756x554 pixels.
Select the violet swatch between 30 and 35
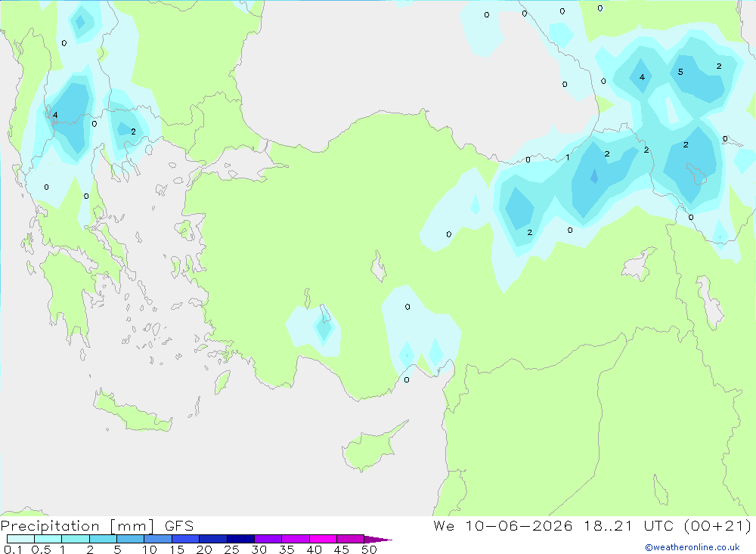(268, 539)
